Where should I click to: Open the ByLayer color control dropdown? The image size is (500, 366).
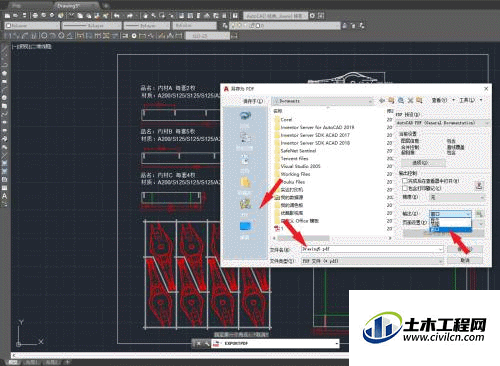pyautogui.click(x=32, y=25)
